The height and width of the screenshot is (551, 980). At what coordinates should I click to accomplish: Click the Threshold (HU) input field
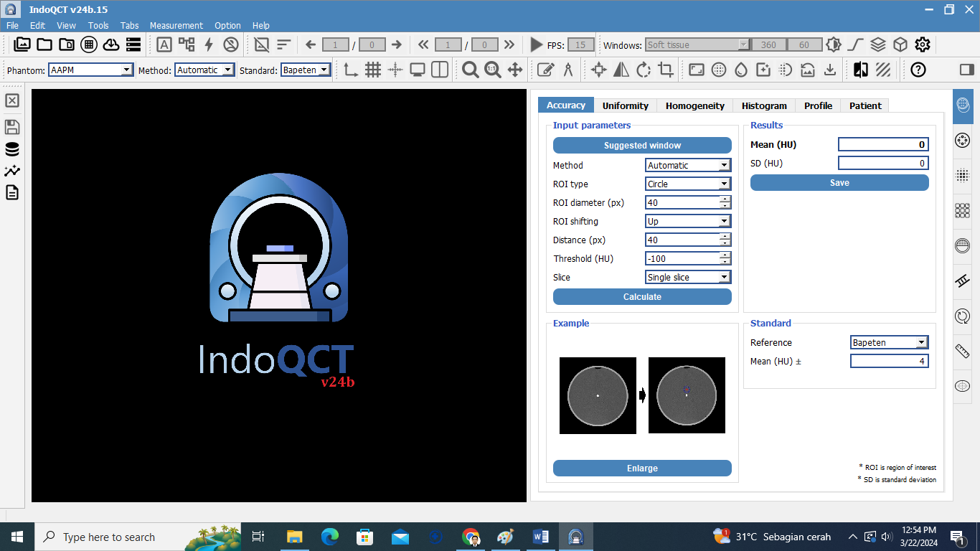coord(682,258)
